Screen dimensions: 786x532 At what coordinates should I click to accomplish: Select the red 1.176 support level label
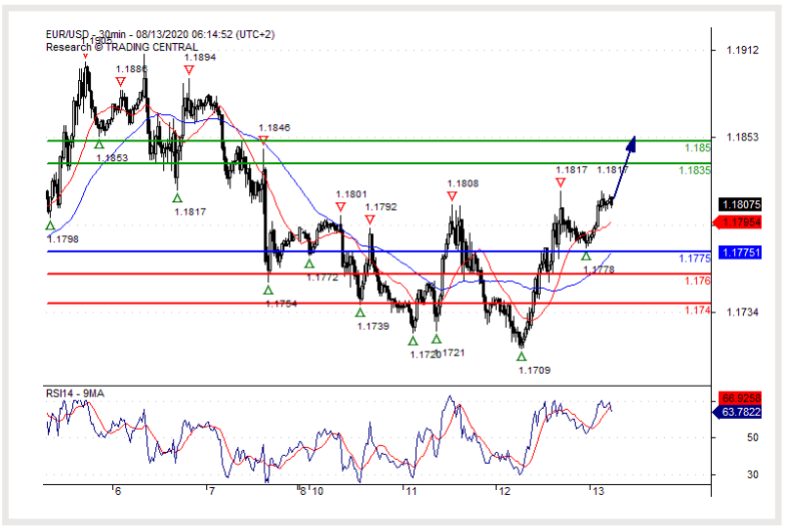(697, 281)
